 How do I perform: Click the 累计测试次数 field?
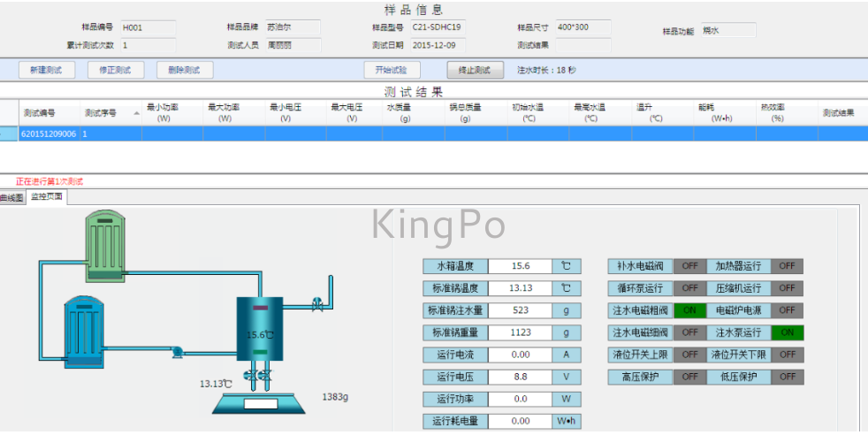pos(148,45)
